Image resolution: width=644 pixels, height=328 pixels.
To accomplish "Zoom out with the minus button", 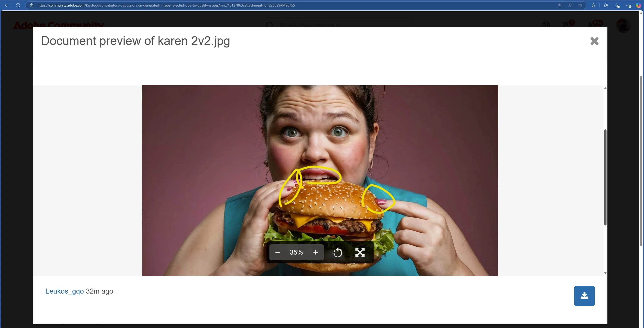I will [x=277, y=253].
